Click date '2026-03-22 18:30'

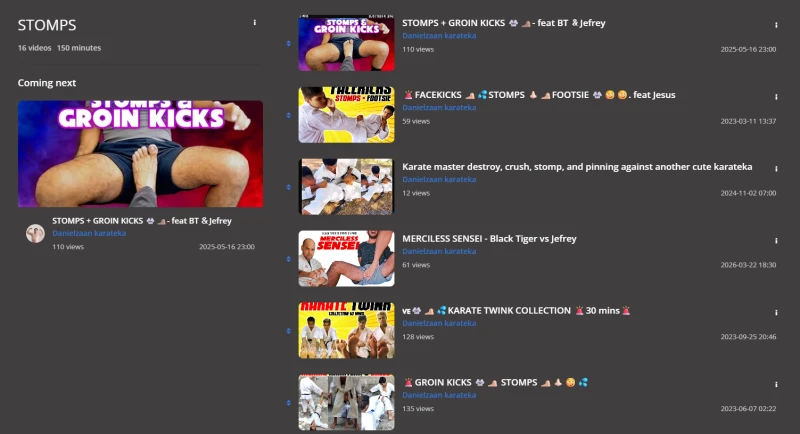(748, 265)
